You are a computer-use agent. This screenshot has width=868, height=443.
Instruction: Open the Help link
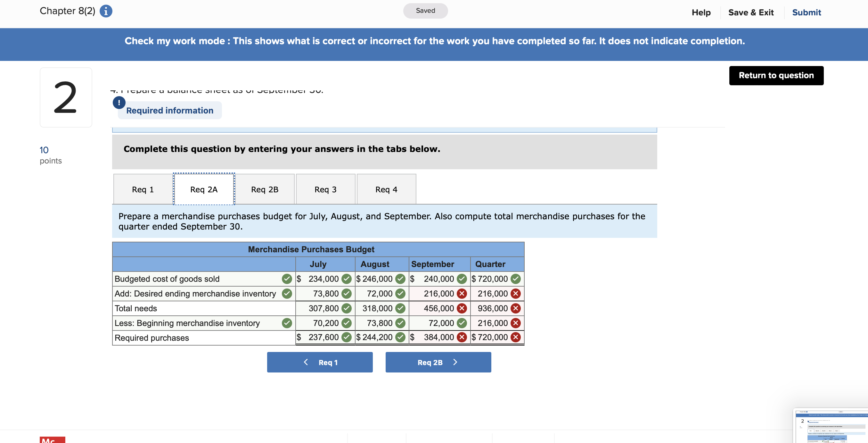[x=701, y=13]
